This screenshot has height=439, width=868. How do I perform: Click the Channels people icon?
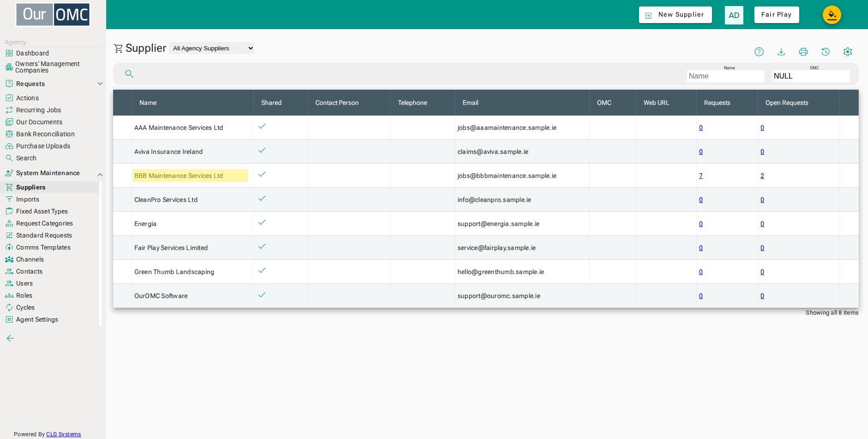9,260
